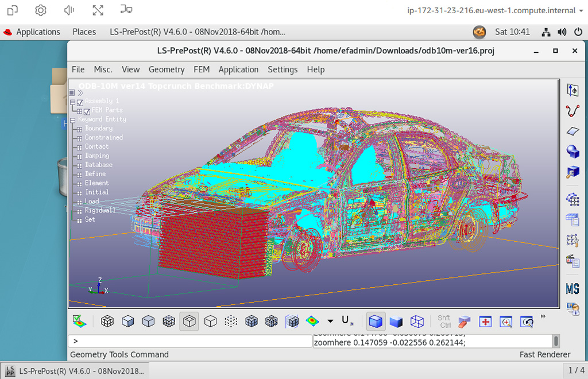Toggle the Shft Ctrl mode button
The image size is (588, 379).
tap(444, 322)
